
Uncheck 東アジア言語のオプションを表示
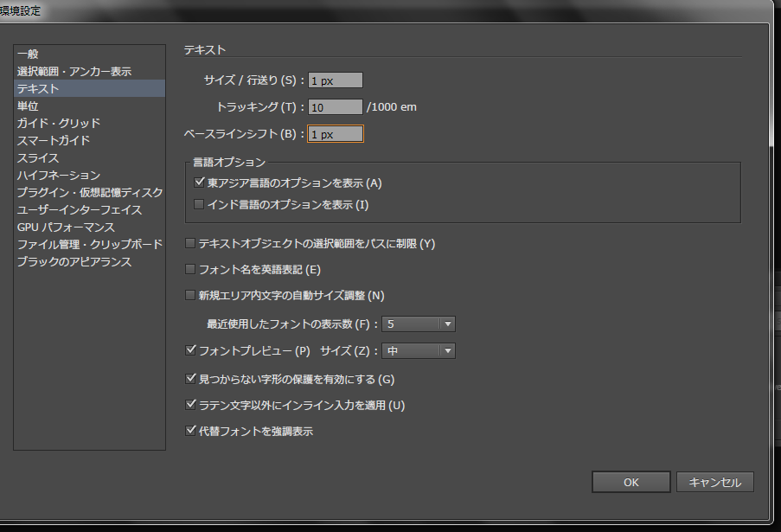(x=199, y=183)
